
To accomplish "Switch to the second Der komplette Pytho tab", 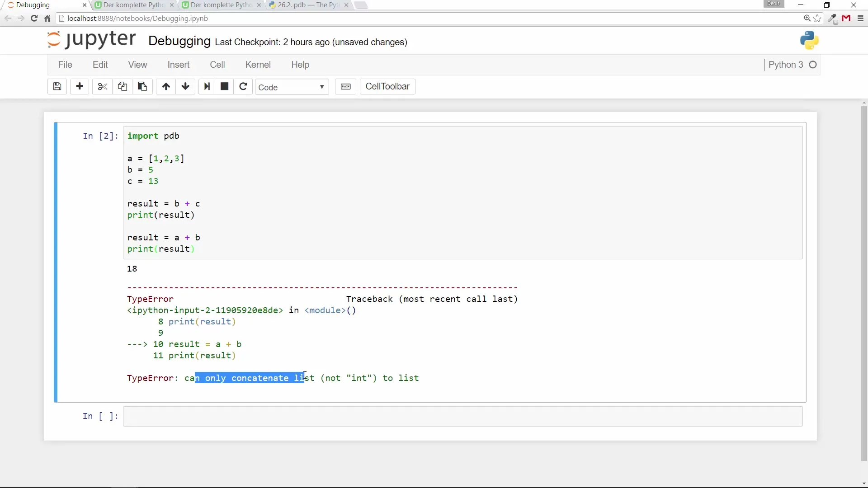I will pos(221,5).
